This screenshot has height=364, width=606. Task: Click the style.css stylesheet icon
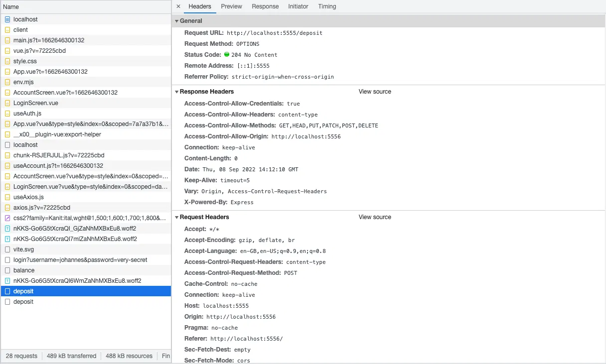[7, 61]
